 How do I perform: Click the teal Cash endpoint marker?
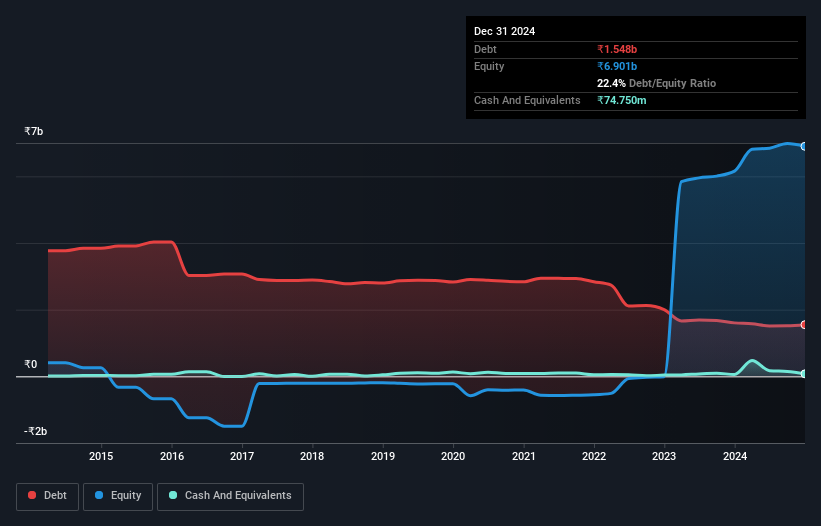point(804,374)
